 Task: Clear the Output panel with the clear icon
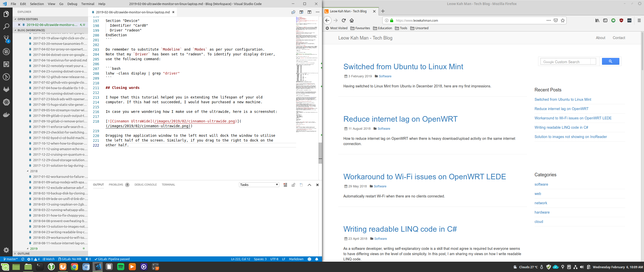285,185
